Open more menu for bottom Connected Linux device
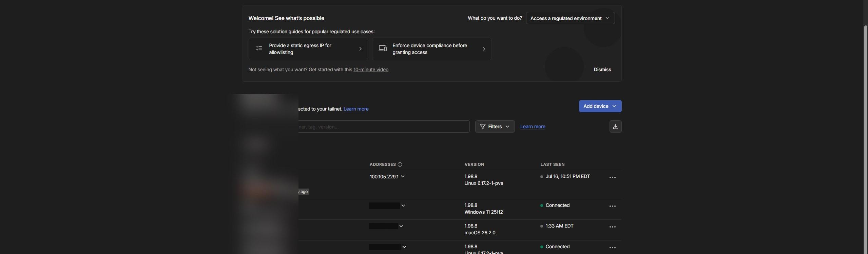The image size is (868, 254). 612,248
